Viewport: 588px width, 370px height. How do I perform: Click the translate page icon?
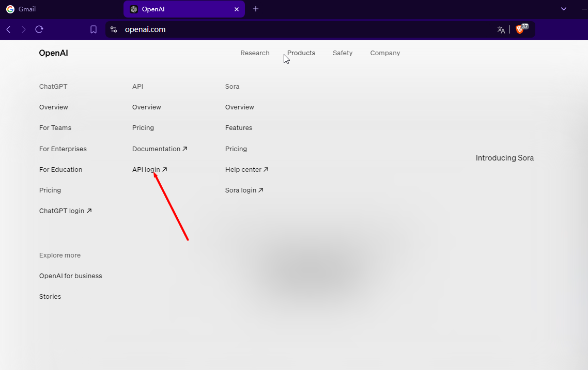501,29
